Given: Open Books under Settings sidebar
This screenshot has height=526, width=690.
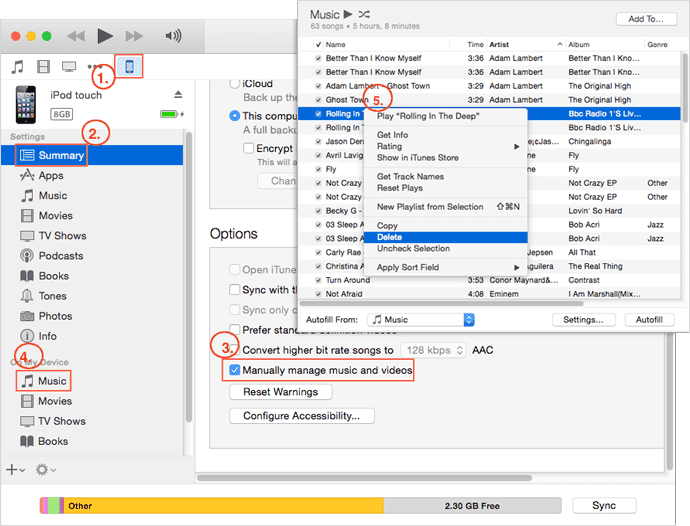Looking at the screenshot, I should click(x=44, y=276).
